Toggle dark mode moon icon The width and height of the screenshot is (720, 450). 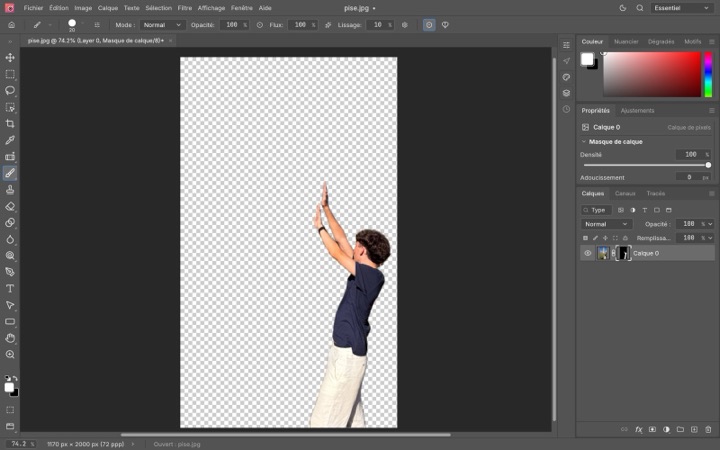(623, 8)
